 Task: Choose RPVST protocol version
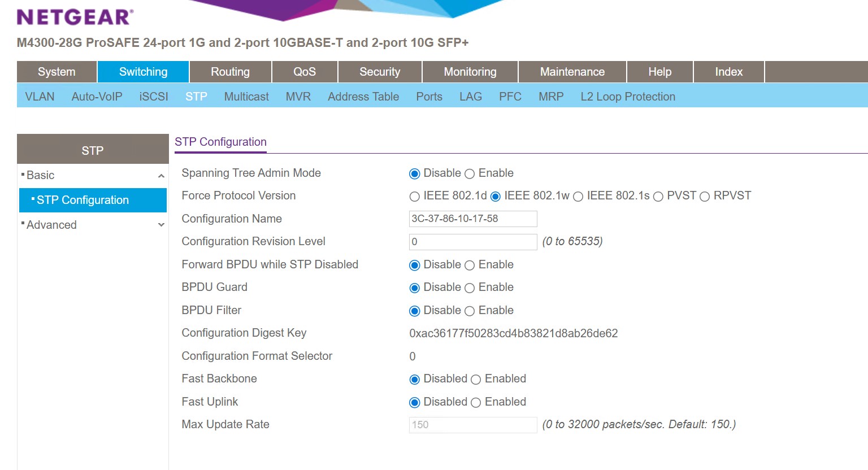pyautogui.click(x=705, y=197)
